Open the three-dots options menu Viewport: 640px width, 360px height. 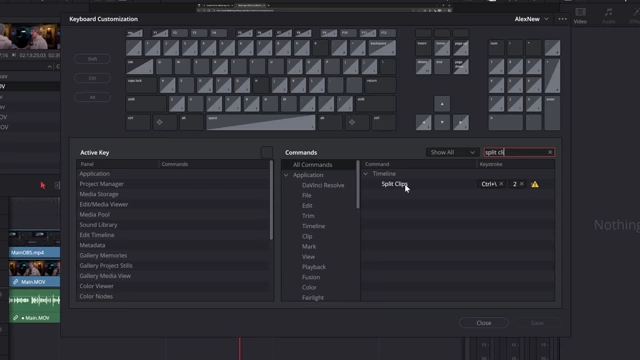tap(562, 19)
